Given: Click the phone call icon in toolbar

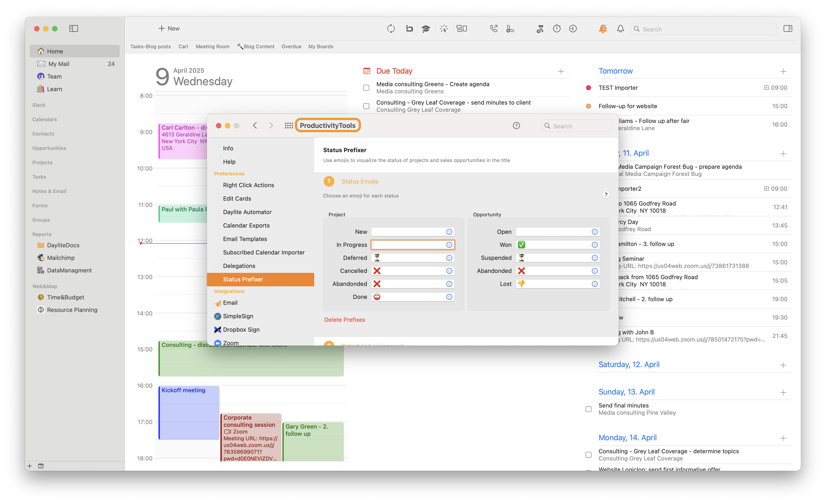Looking at the screenshot, I should (494, 29).
